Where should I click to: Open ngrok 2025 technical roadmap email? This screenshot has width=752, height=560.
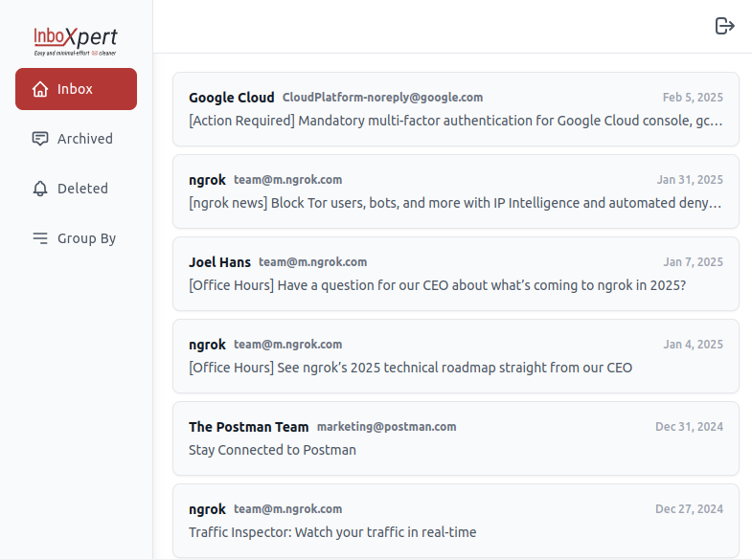point(410,368)
